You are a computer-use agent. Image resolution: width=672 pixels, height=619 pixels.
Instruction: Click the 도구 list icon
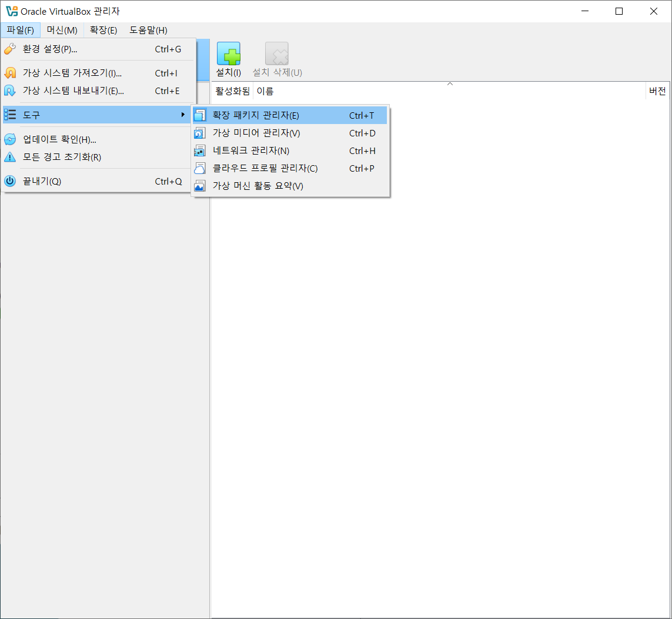click(x=10, y=115)
